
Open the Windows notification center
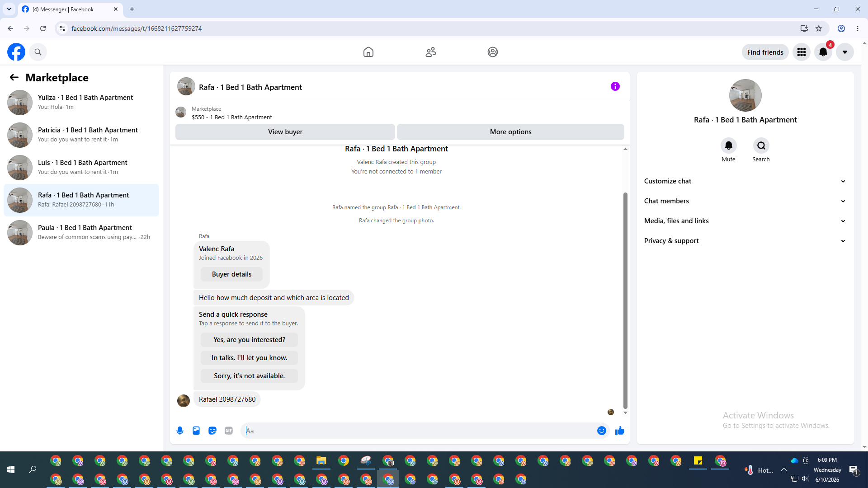854,470
